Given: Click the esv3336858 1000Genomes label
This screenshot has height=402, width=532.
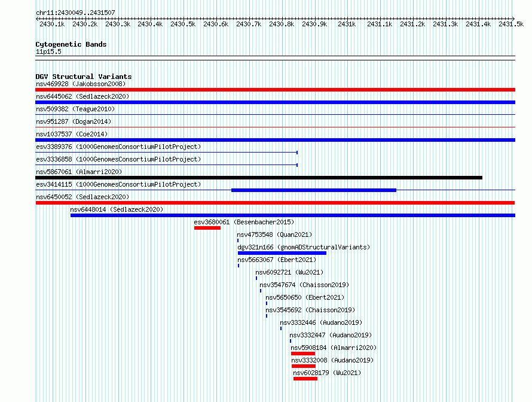Looking at the screenshot, I should coord(118,159).
